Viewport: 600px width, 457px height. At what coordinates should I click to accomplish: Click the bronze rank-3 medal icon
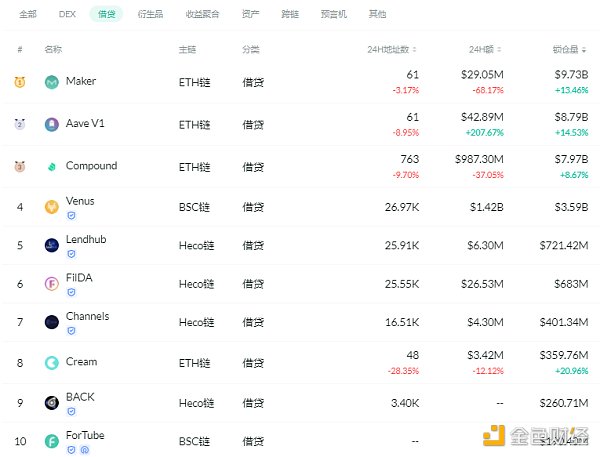(20, 166)
